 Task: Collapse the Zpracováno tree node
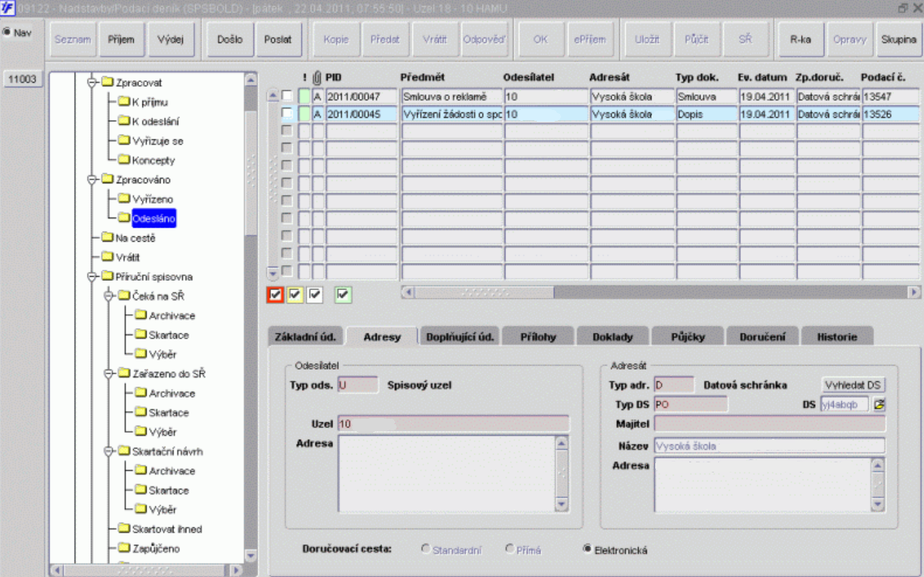(x=92, y=179)
